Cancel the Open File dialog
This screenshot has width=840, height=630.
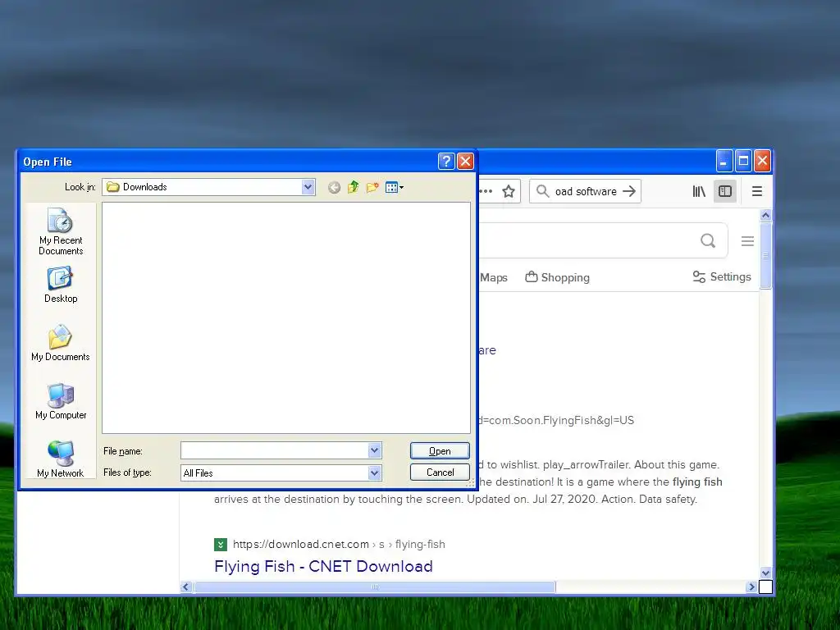tap(440, 472)
